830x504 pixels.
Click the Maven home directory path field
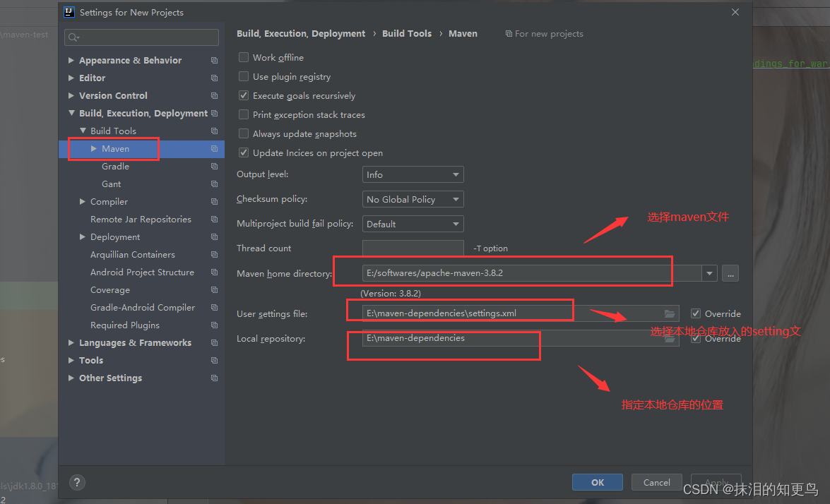[x=532, y=273]
